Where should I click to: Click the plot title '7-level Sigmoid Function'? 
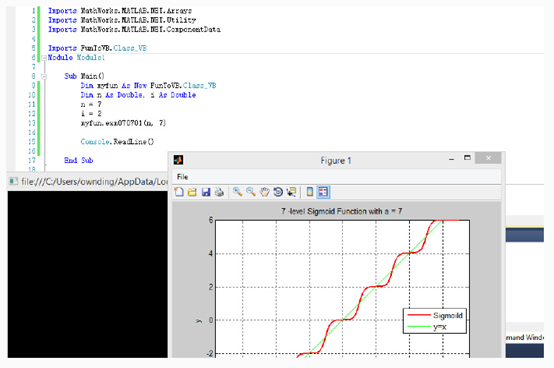pyautogui.click(x=341, y=211)
